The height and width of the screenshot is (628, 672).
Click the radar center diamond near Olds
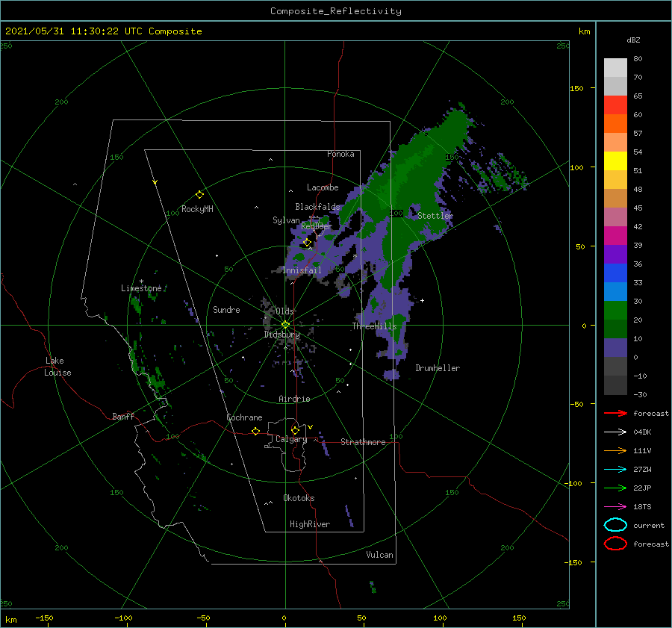[285, 325]
